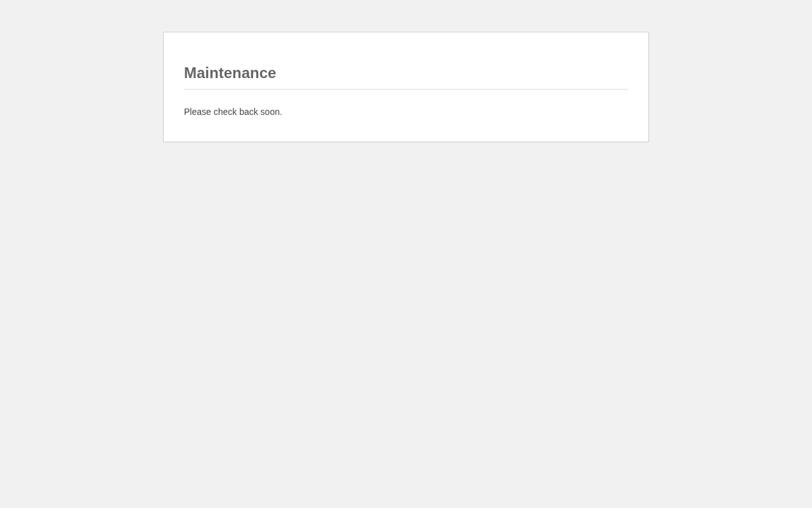Click the 'oo' in 'soon'
The image size is (812, 508).
[270, 112]
